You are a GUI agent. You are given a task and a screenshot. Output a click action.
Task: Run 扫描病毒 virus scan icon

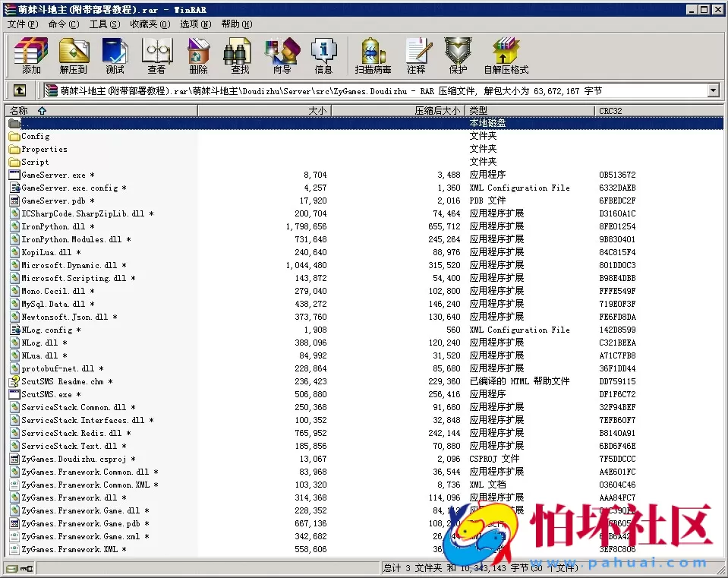coord(373,55)
